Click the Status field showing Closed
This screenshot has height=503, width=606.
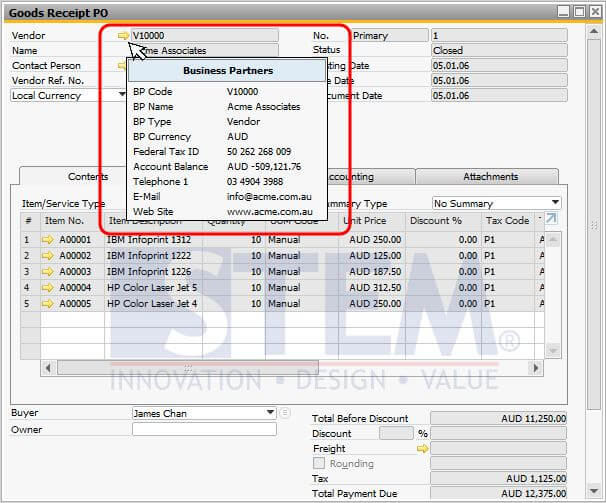tap(499, 50)
